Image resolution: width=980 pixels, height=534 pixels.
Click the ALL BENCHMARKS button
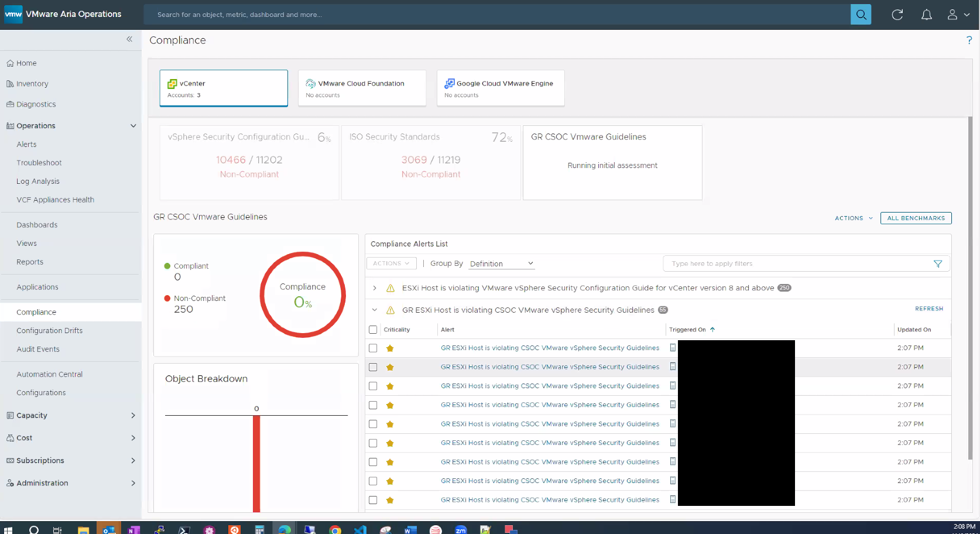(x=916, y=218)
